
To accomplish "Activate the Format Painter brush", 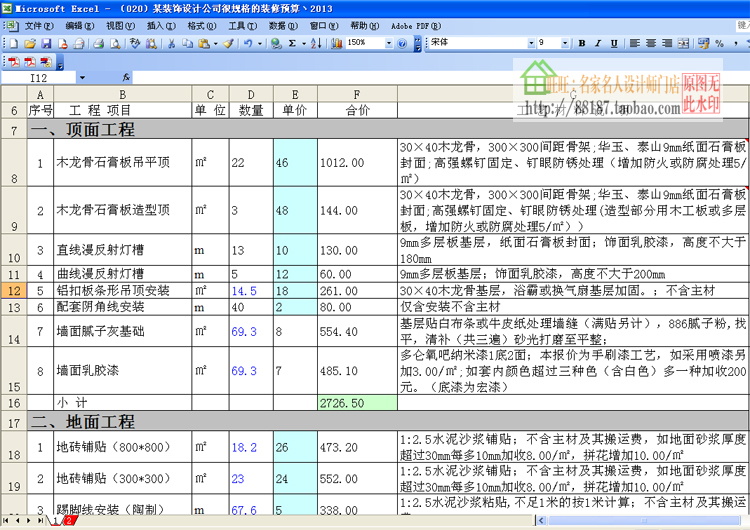I will click(x=228, y=44).
